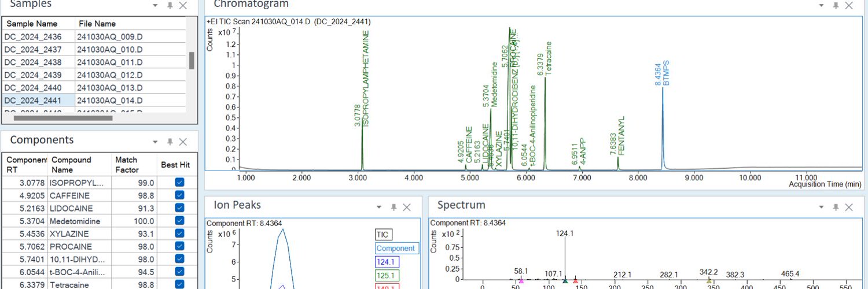Click file name 241030AQ_014.D
Image resolution: width=868 pixels, height=289 pixels.
pyautogui.click(x=110, y=100)
